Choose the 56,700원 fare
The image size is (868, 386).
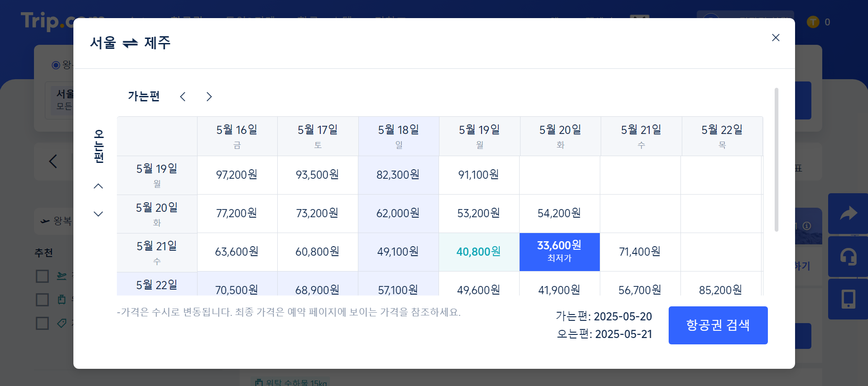click(640, 285)
